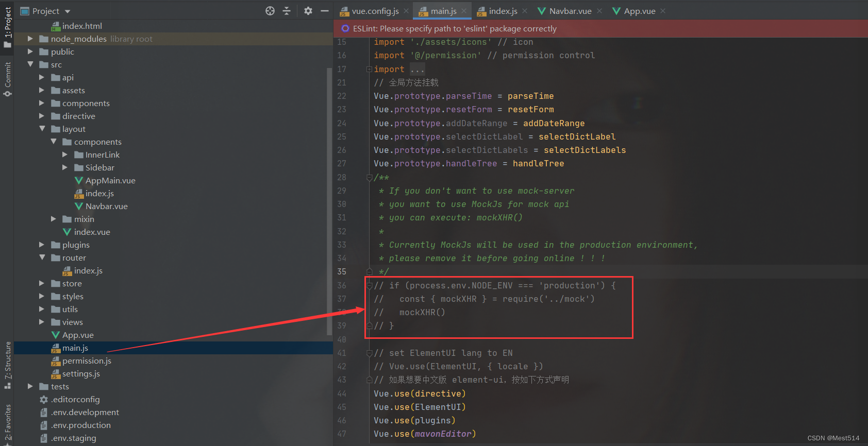Hide the Project panel with minimize icon
This screenshot has width=868, height=446.
pyautogui.click(x=324, y=11)
